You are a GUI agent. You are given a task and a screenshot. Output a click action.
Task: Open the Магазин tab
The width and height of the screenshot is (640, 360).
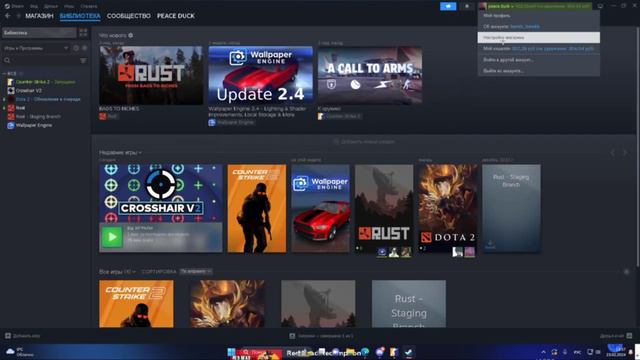[x=39, y=16]
